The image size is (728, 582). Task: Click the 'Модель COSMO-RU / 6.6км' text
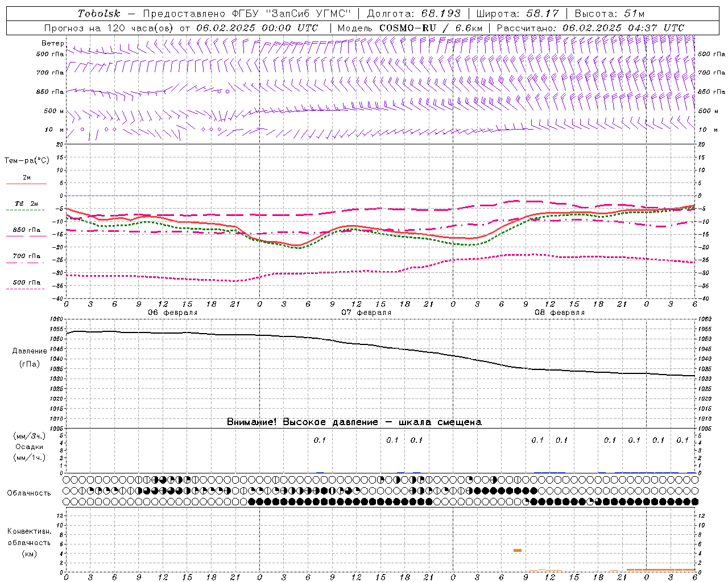click(x=410, y=28)
